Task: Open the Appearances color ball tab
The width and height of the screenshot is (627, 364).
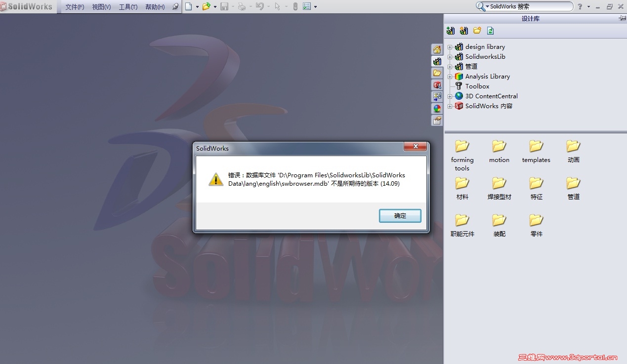Action: pos(437,109)
